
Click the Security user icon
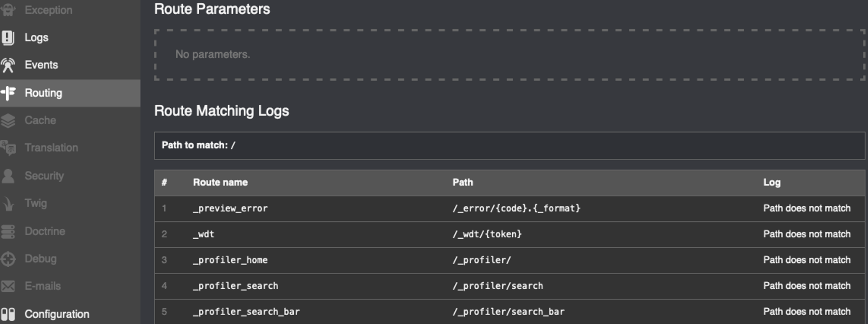8,176
